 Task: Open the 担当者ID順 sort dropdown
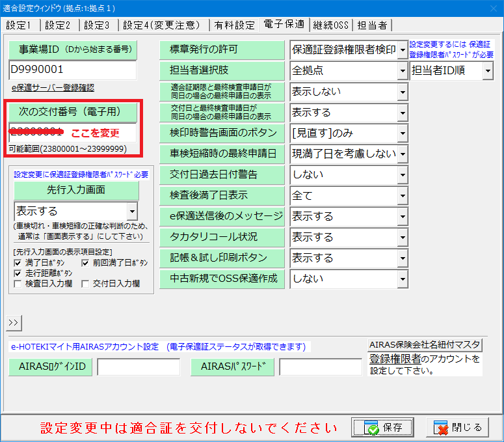tap(488, 71)
